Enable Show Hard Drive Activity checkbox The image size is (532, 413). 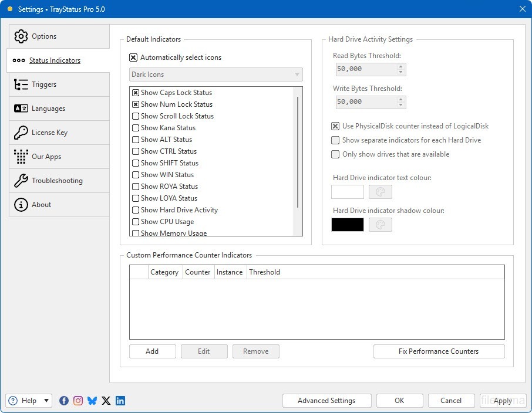click(136, 210)
